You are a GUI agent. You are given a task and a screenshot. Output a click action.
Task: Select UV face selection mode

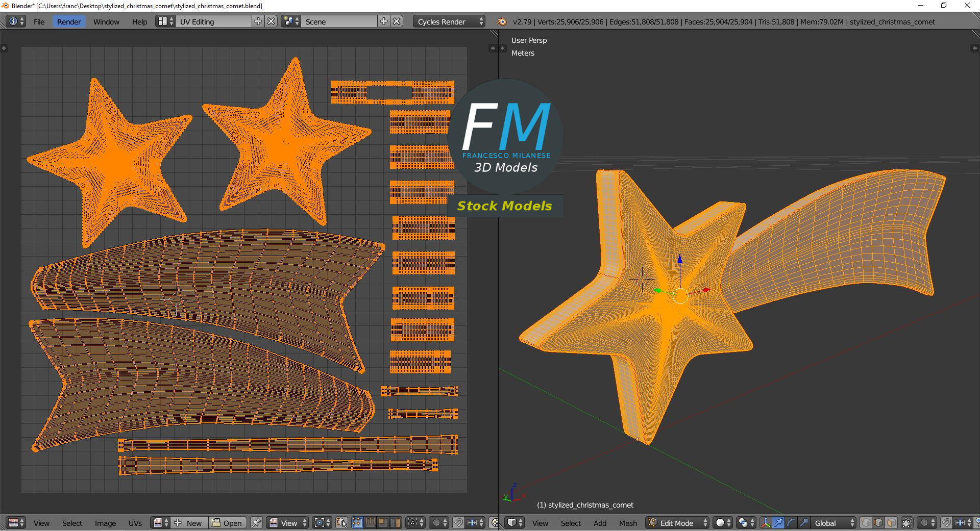click(383, 523)
